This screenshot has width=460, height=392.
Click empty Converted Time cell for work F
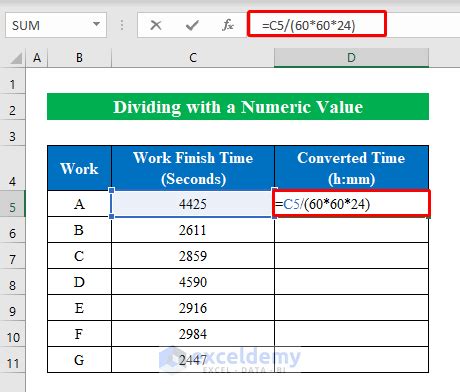click(x=352, y=334)
